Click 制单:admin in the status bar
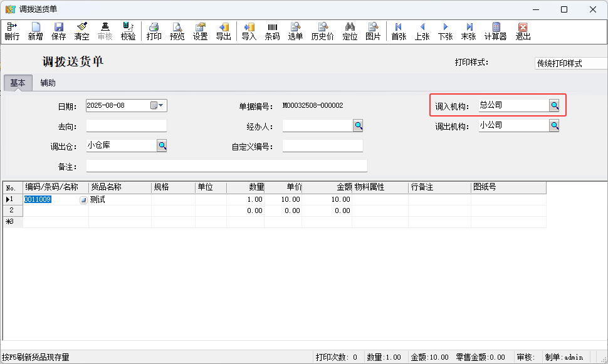 563,357
